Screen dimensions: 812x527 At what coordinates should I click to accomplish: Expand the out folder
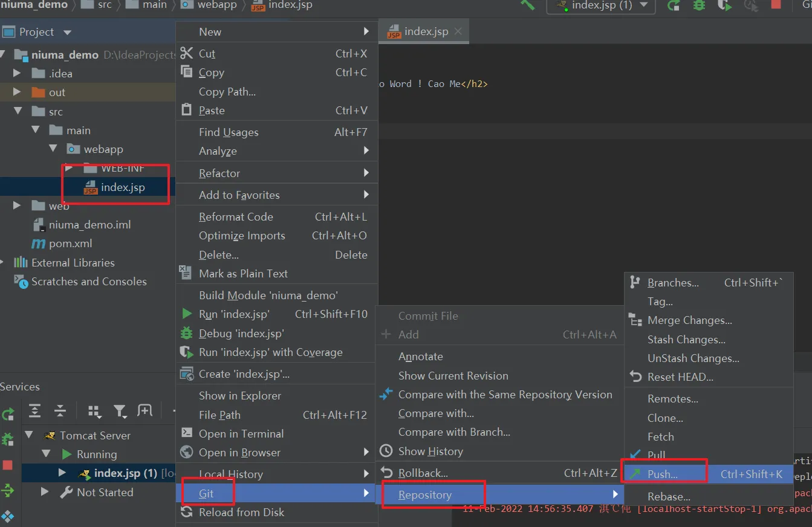click(x=16, y=92)
